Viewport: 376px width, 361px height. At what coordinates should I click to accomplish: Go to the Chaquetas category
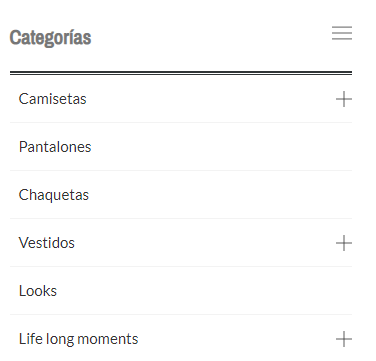[x=54, y=195]
